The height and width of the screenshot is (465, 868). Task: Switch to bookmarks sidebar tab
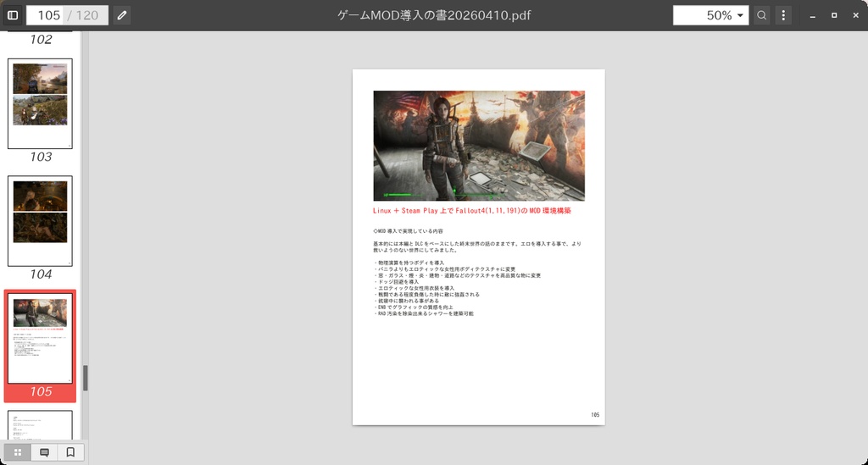(x=70, y=452)
